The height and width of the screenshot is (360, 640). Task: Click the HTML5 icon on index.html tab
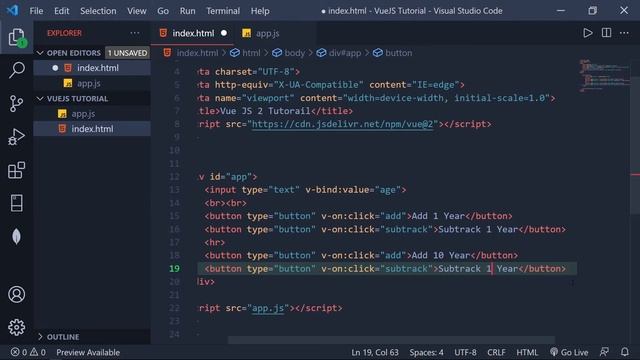click(163, 33)
